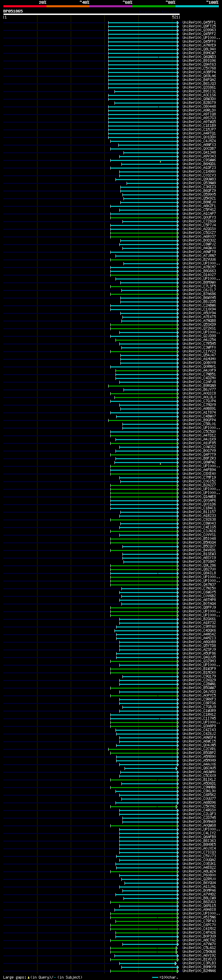Select the UniRef100_C5X768 label
Image resolution: width=222 pixels, height=980 pixels.
(x=199, y=68)
